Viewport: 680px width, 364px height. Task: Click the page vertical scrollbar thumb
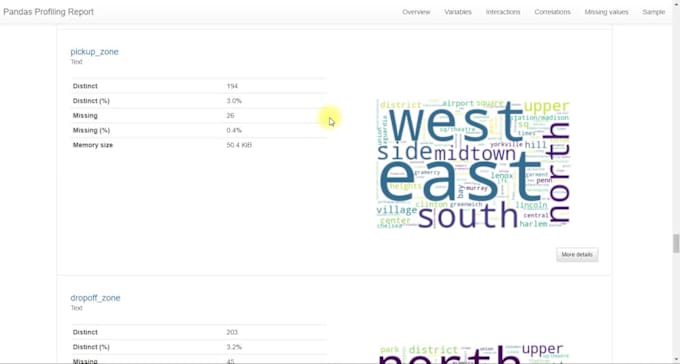(676, 243)
